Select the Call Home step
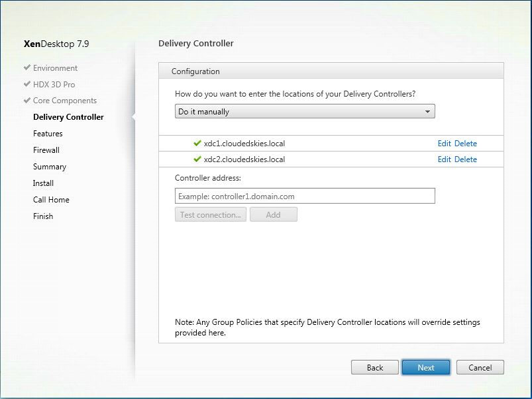The width and height of the screenshot is (532, 399). coord(51,200)
